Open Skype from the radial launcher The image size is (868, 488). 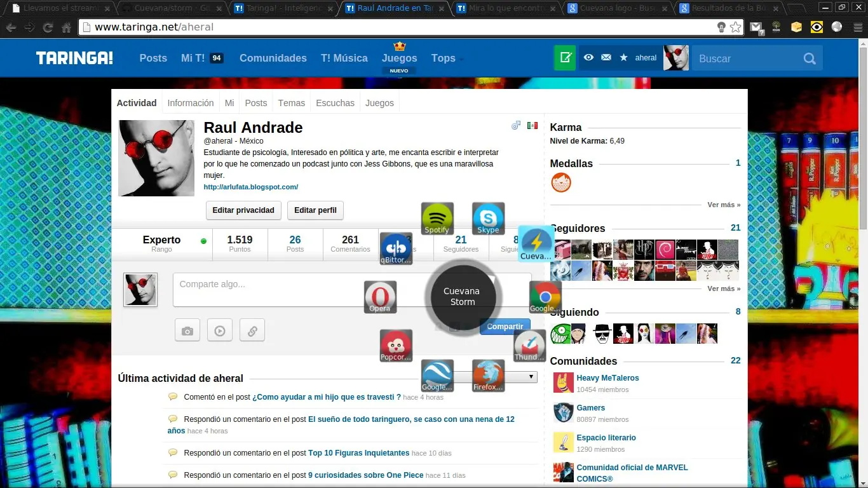[x=488, y=218]
